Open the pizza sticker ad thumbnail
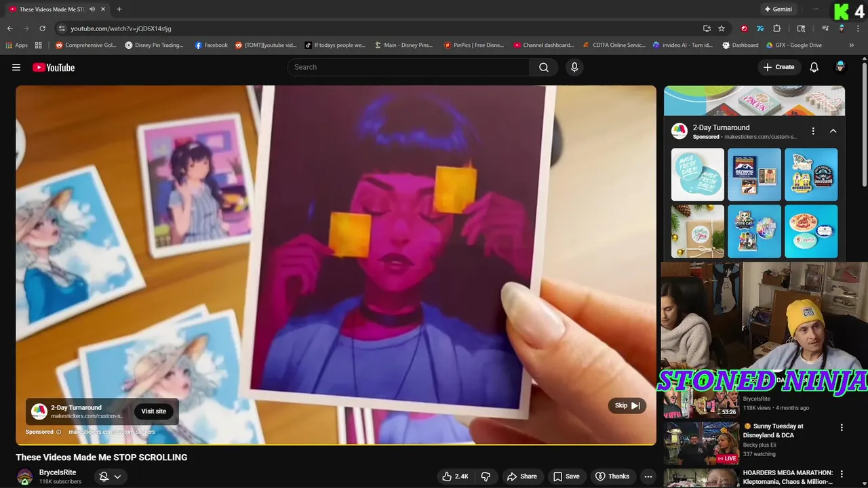868x488 pixels. tap(811, 231)
